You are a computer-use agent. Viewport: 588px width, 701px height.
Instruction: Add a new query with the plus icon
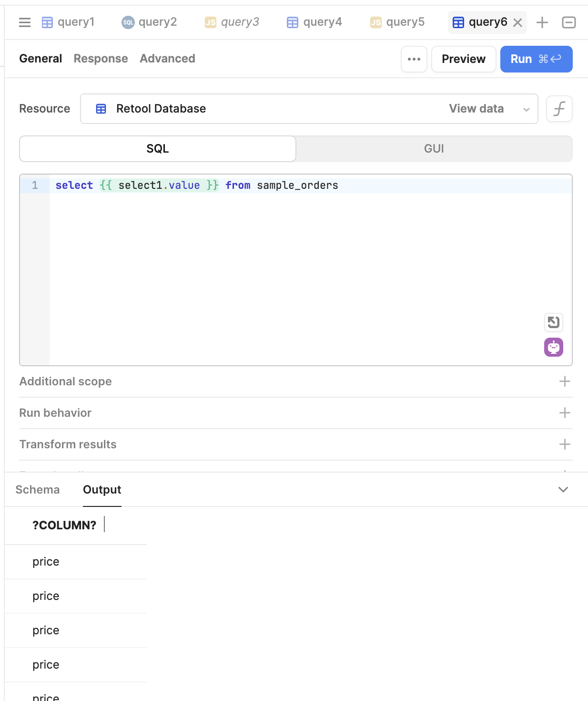click(x=542, y=22)
